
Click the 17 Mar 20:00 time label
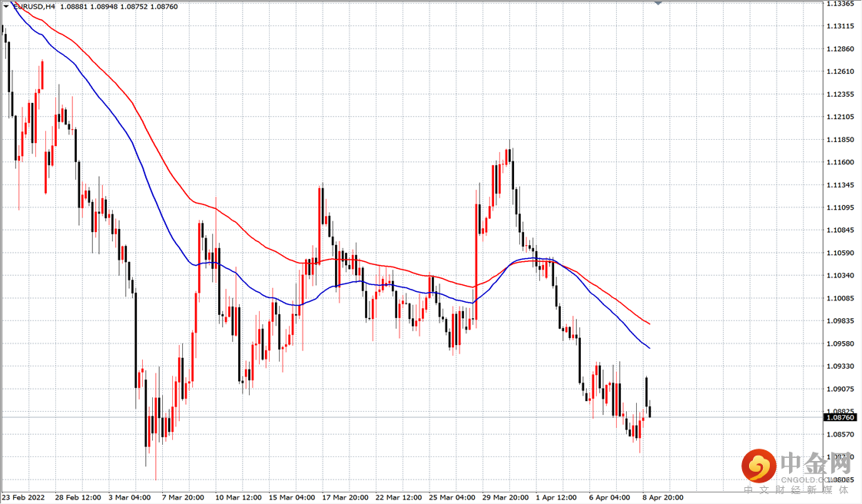[345, 497]
